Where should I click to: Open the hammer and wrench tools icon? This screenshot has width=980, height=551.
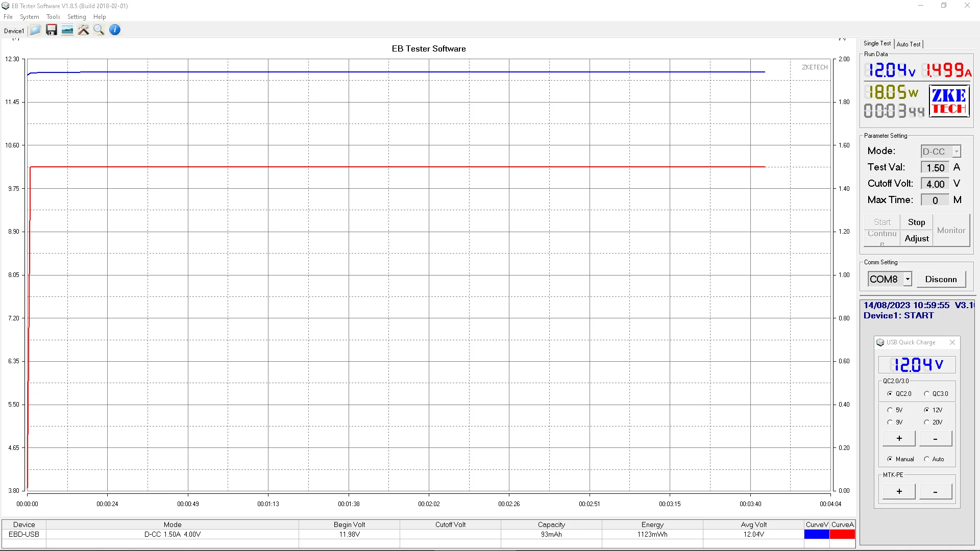(83, 30)
